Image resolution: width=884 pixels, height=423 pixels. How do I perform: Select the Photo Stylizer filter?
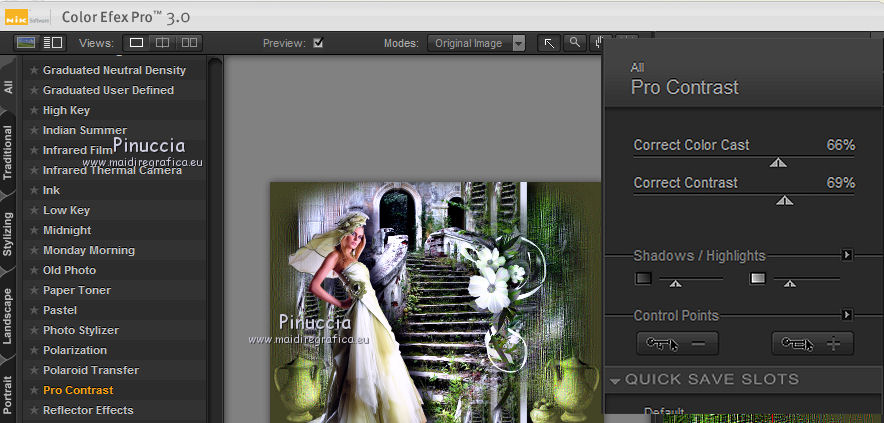tap(114, 331)
